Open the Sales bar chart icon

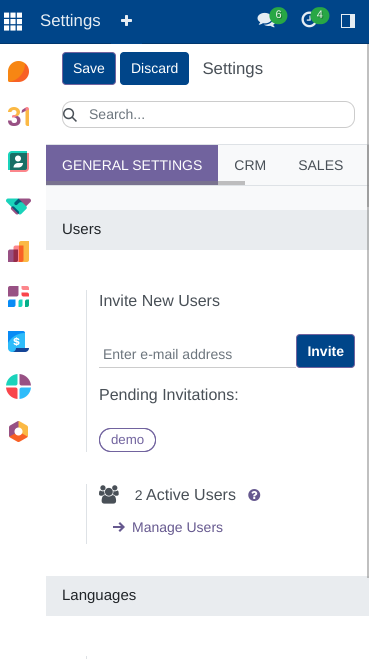pos(18,251)
